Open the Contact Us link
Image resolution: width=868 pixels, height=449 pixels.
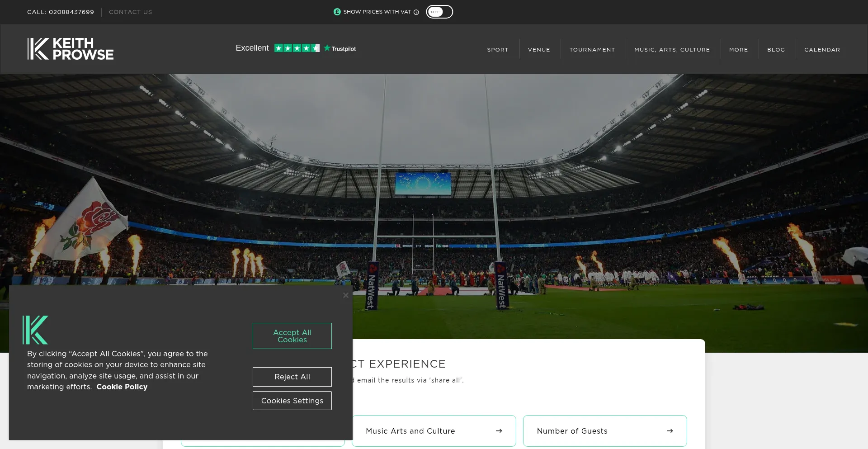click(130, 12)
